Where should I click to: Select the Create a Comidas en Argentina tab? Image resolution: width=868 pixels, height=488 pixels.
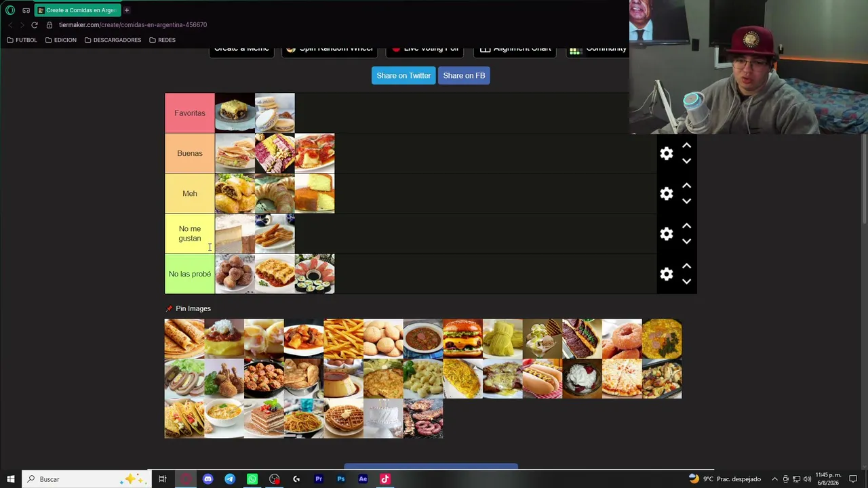point(77,10)
